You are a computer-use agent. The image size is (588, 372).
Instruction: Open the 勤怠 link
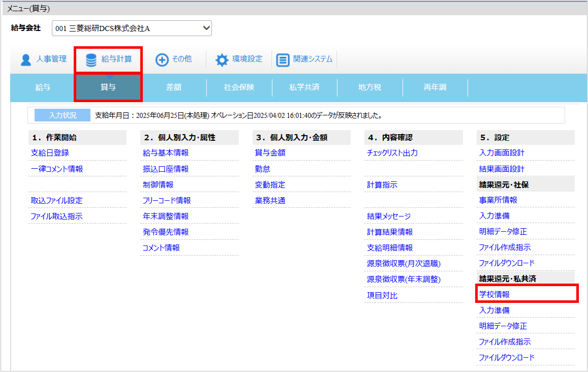pos(263,169)
